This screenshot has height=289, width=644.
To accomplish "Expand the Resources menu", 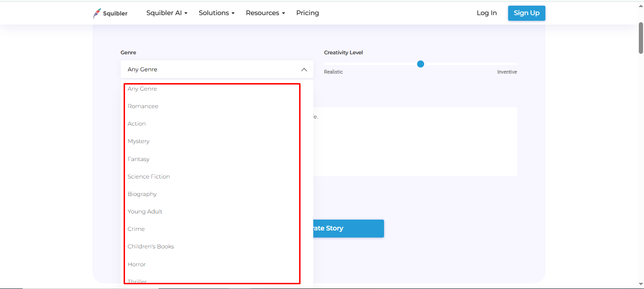I will click(x=262, y=13).
